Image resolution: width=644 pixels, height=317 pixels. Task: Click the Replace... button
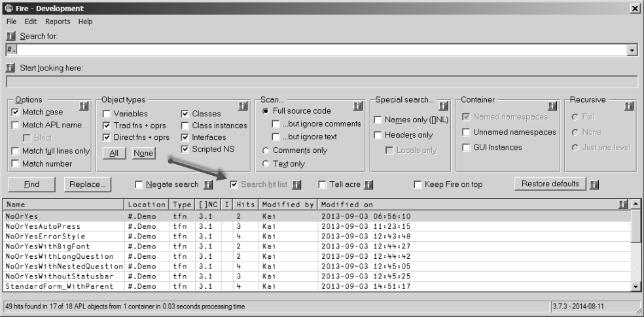tap(87, 184)
